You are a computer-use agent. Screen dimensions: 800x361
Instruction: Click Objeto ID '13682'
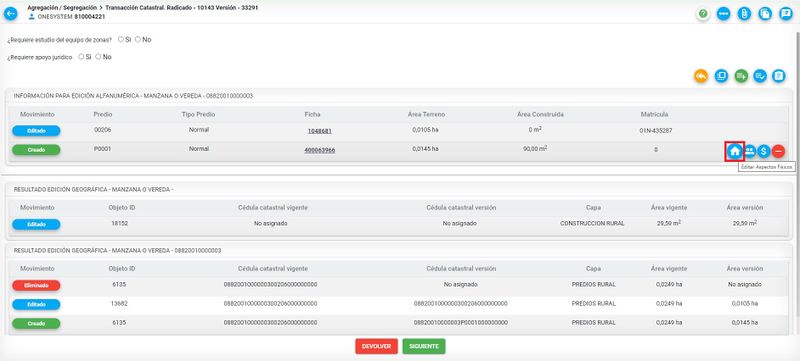click(x=120, y=303)
